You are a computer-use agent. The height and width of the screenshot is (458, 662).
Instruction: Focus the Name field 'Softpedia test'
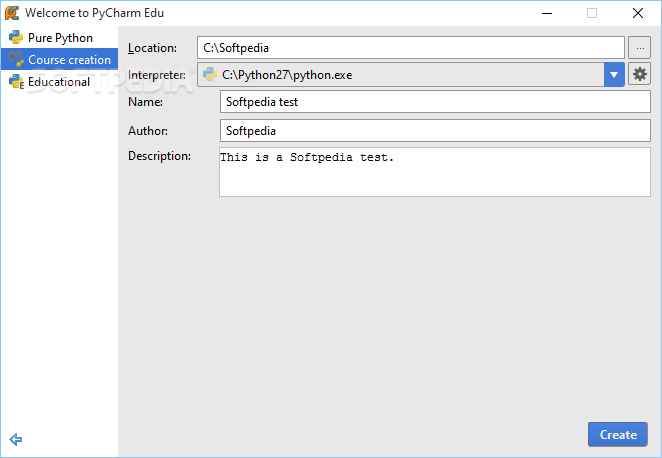(435, 102)
